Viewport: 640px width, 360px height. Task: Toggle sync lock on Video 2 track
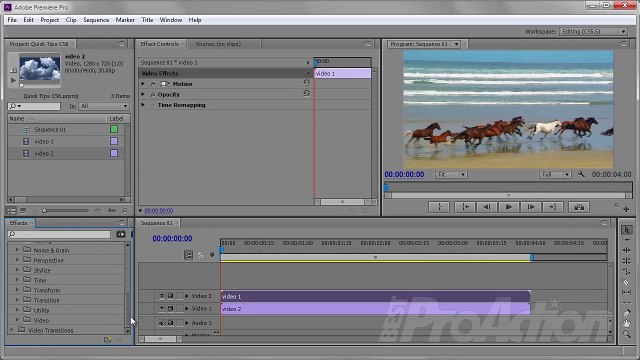point(171,296)
